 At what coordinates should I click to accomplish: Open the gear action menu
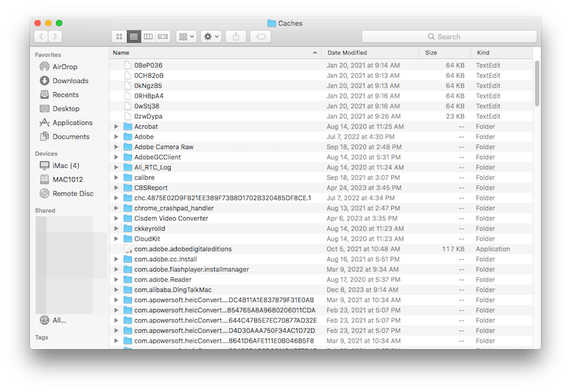point(211,36)
